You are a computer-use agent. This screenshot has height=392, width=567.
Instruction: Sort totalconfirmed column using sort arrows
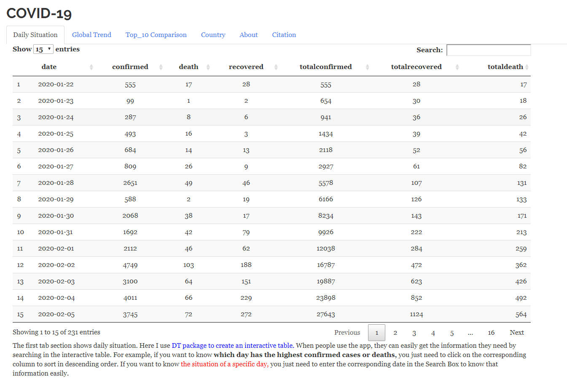[x=367, y=67]
